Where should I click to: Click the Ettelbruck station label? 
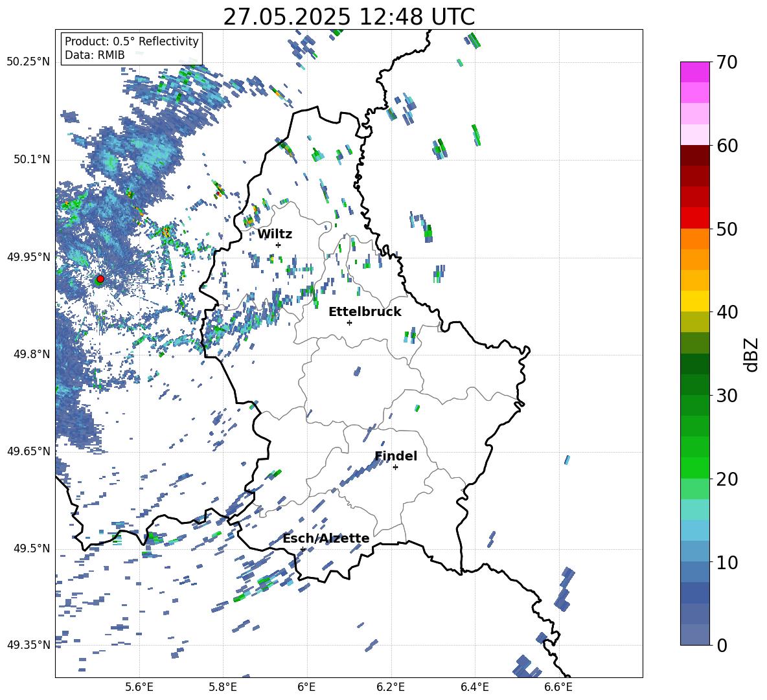[365, 312]
